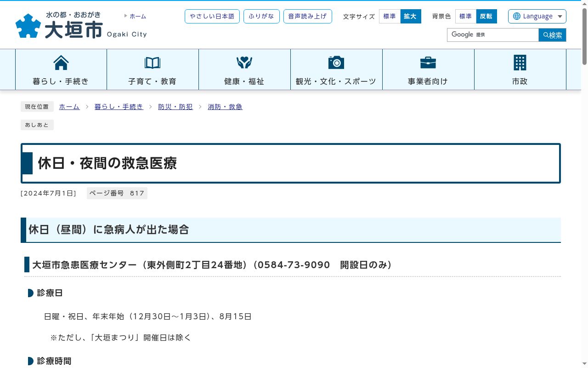Open the 健康・福祉 menu label
The height and width of the screenshot is (368, 588).
click(244, 81)
